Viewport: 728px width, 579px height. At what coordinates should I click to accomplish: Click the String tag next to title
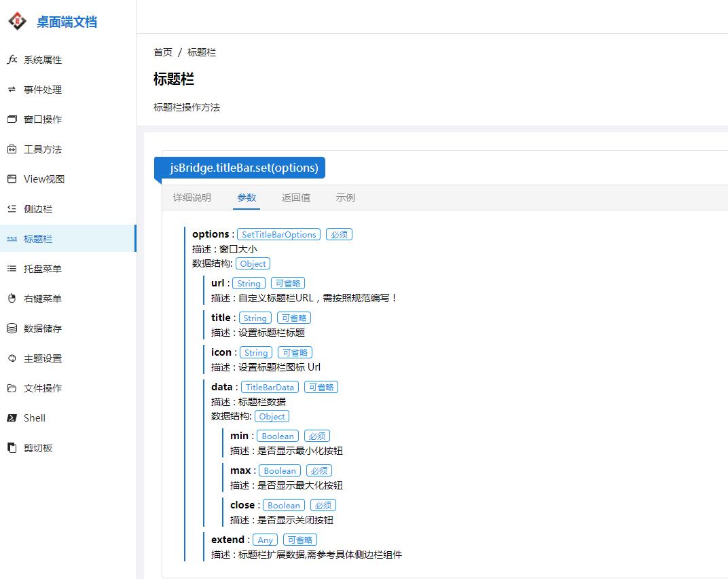[x=255, y=318]
